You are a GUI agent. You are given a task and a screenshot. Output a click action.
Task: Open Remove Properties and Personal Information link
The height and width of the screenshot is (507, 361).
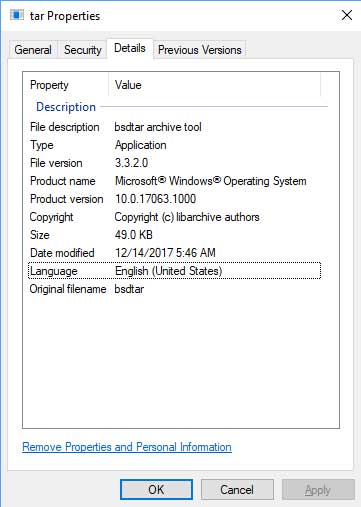click(x=127, y=447)
